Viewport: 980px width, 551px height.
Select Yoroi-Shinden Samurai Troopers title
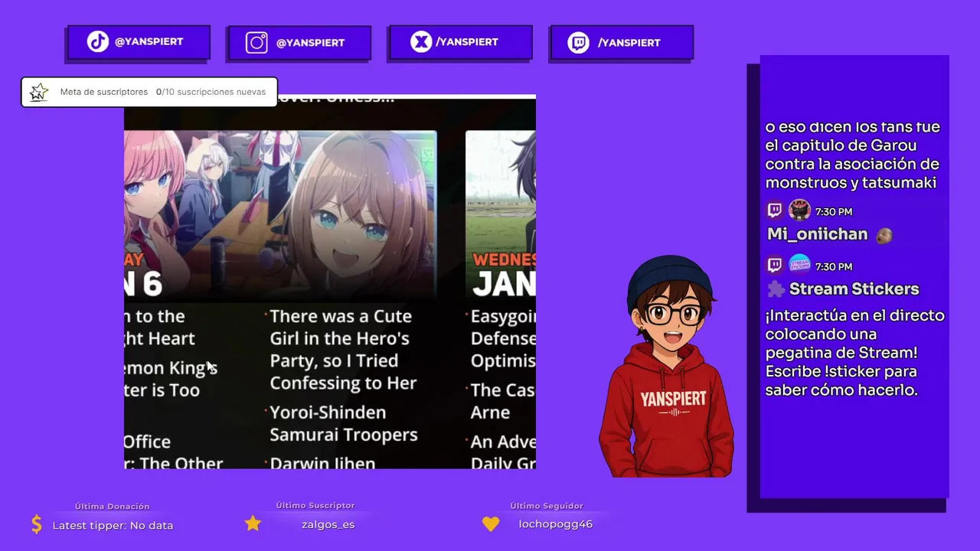(x=344, y=424)
